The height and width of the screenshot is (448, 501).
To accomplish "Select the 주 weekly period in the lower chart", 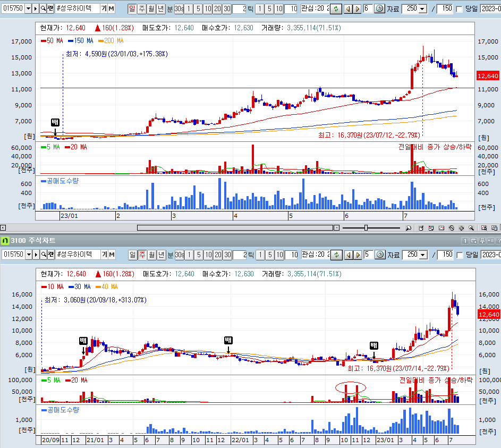I will (142, 255).
